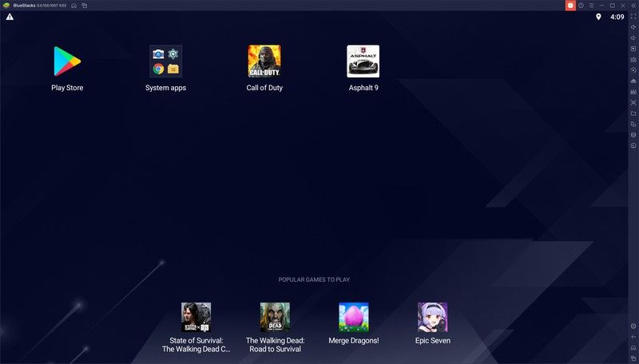Click the warning triangle notification icon
This screenshot has width=639, height=364.
click(x=10, y=17)
